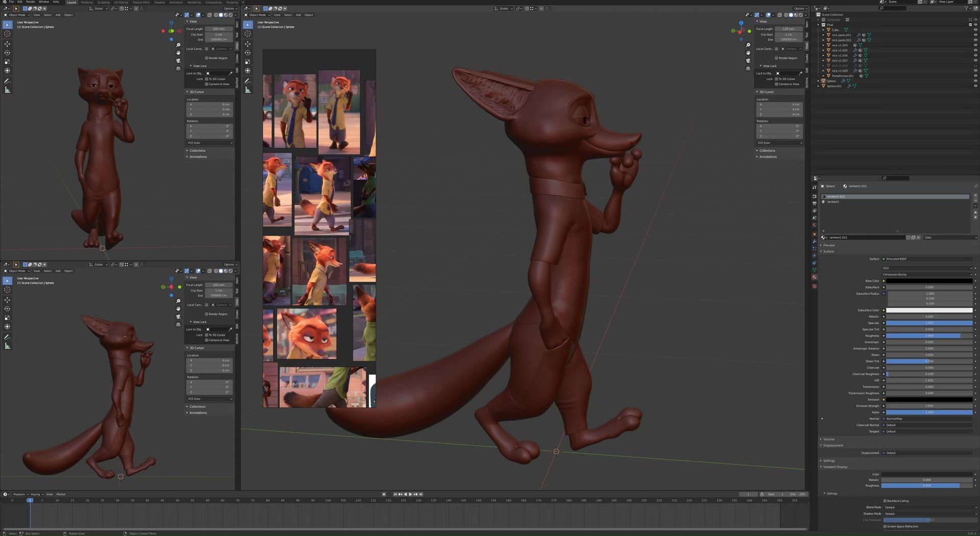Open the World properties tab icon
This screenshot has height=536, width=980.
point(815,225)
